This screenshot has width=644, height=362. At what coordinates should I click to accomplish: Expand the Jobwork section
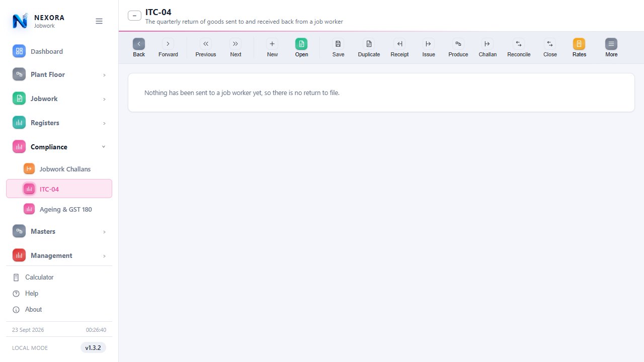tap(59, 99)
